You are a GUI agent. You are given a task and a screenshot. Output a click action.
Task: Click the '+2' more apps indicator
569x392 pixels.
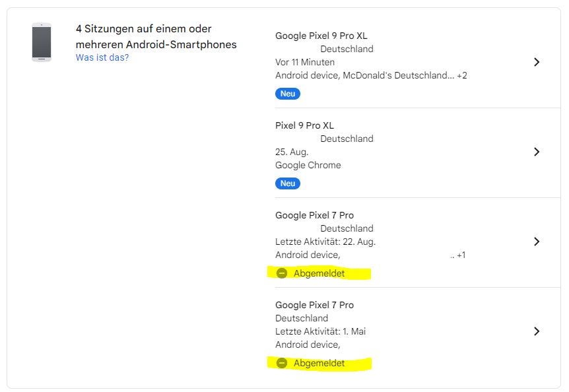coord(461,75)
